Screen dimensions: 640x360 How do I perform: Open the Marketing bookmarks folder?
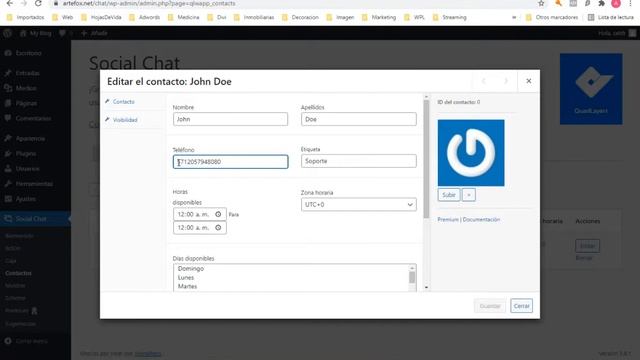(379, 18)
